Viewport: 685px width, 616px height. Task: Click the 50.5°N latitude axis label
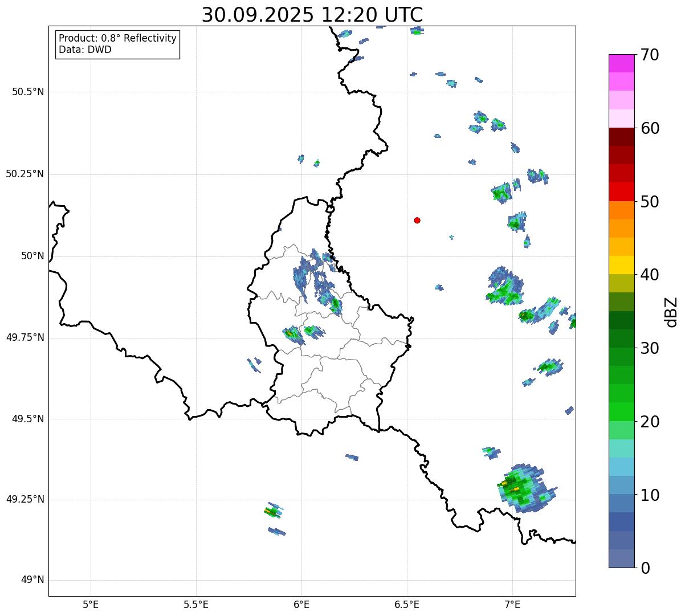28,92
